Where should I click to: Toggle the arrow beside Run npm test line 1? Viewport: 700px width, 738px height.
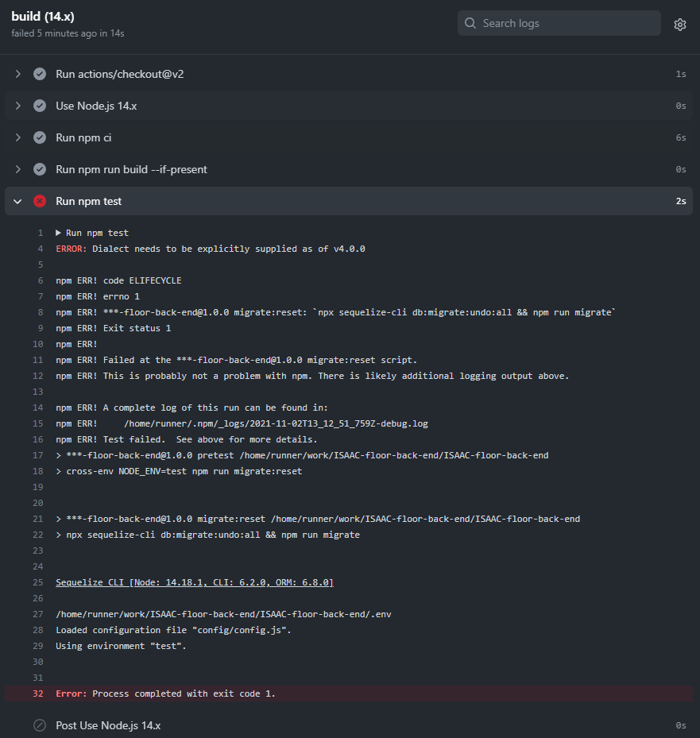click(x=59, y=232)
